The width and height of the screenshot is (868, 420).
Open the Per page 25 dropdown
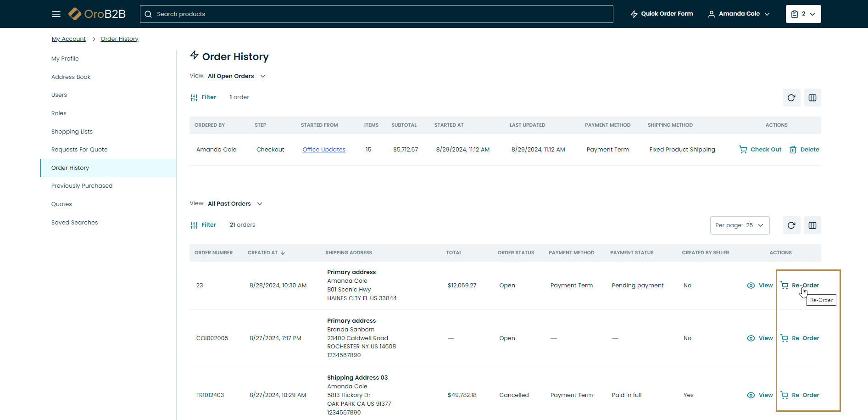pyautogui.click(x=740, y=225)
